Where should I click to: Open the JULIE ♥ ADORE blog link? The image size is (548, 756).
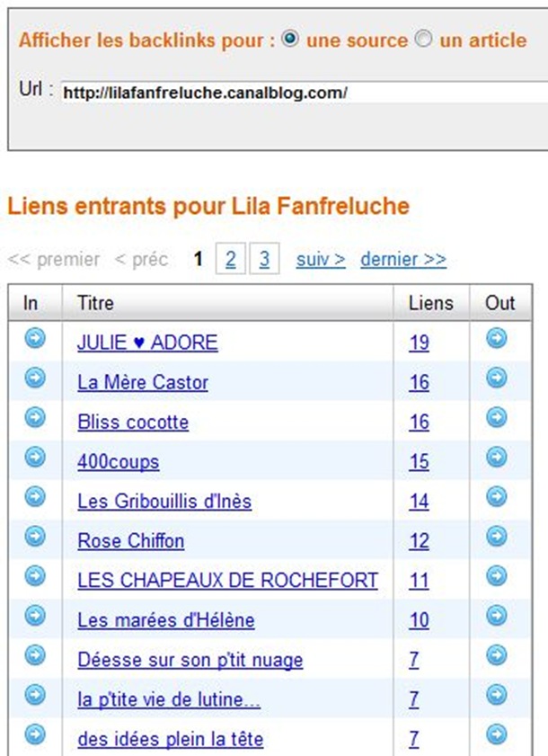click(x=147, y=342)
